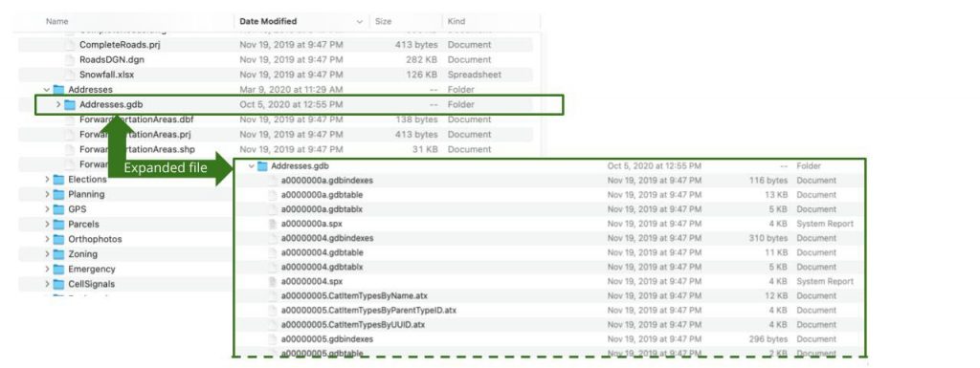Viewport: 980px width, 368px height.
Task: Click the Elections folder name
Action: point(87,180)
